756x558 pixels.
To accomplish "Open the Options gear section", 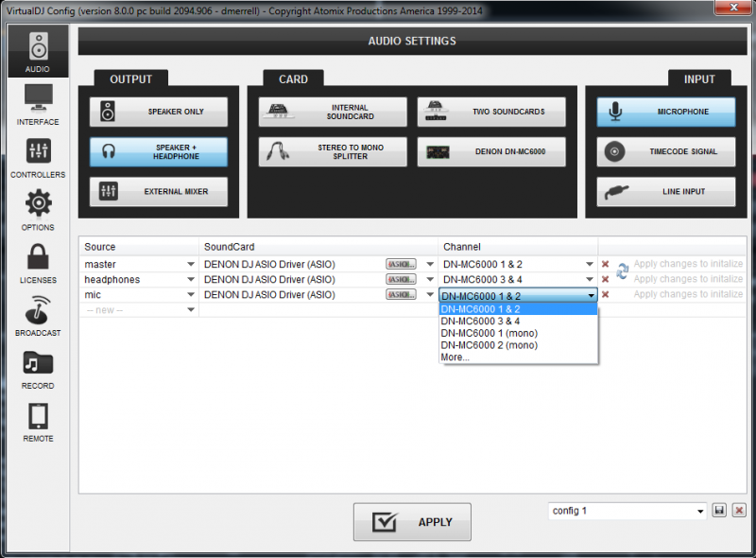I will click(38, 211).
